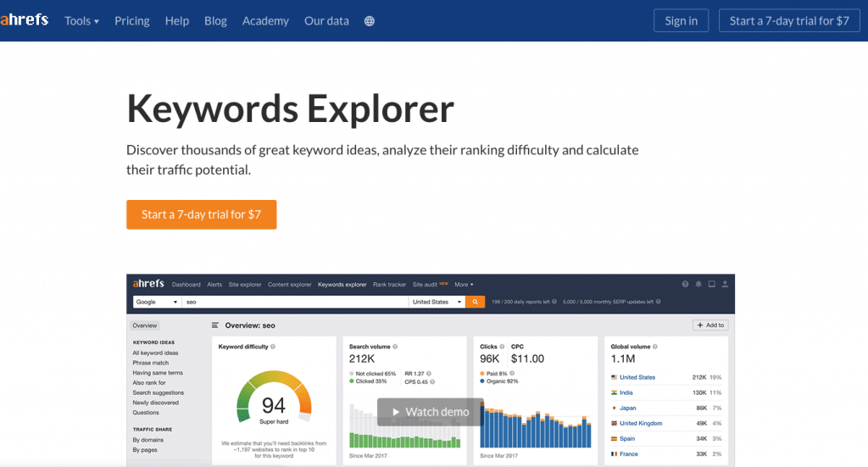868x467 pixels.
Task: Click the orange Start a 7-day trial button
Action: [x=202, y=214]
